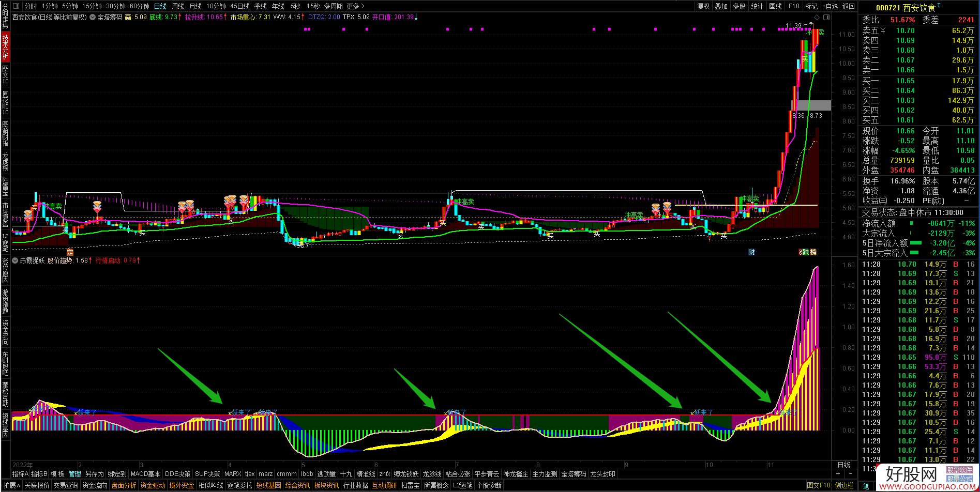
Task: Open 同花顺10 sidebar item
Action: 5,102
